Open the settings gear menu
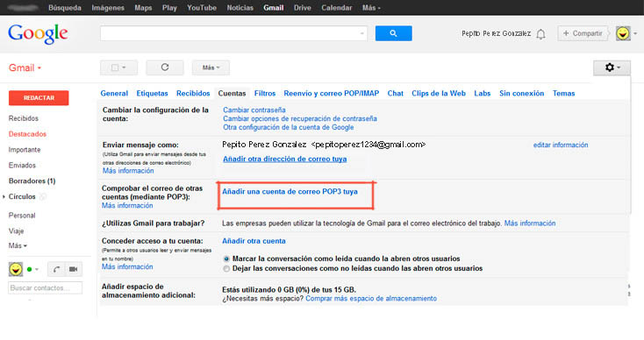Viewport: 644px width, 340px height. 612,67
